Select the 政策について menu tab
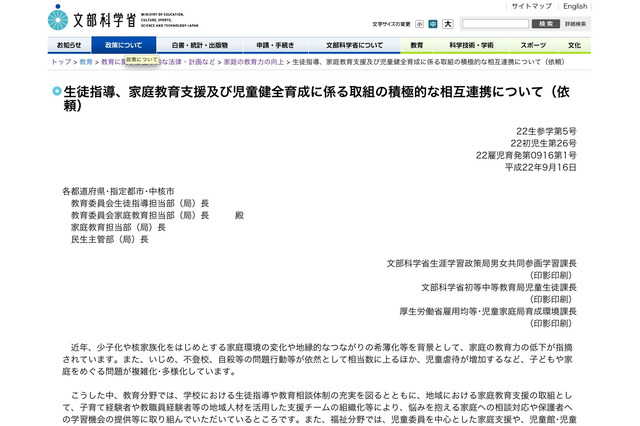The image size is (640, 426). pos(124,45)
